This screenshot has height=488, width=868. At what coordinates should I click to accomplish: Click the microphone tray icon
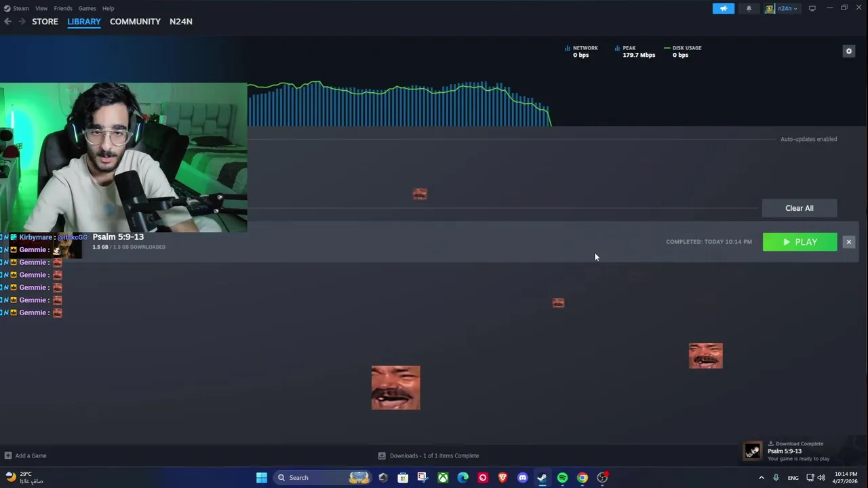(776, 478)
